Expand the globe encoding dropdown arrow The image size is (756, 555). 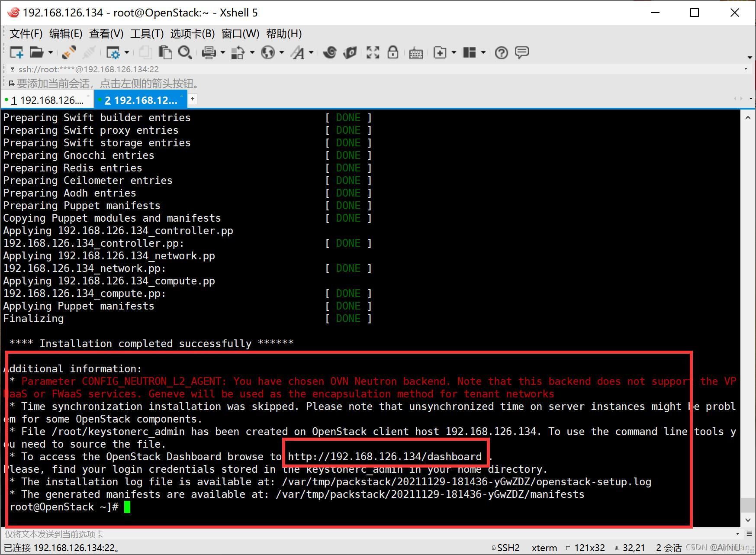tap(282, 52)
